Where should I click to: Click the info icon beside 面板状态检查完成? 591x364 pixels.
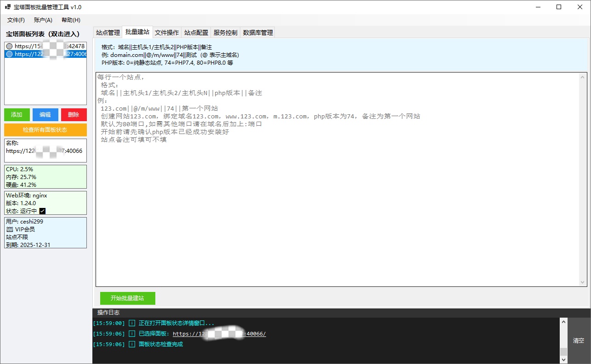coord(132,344)
